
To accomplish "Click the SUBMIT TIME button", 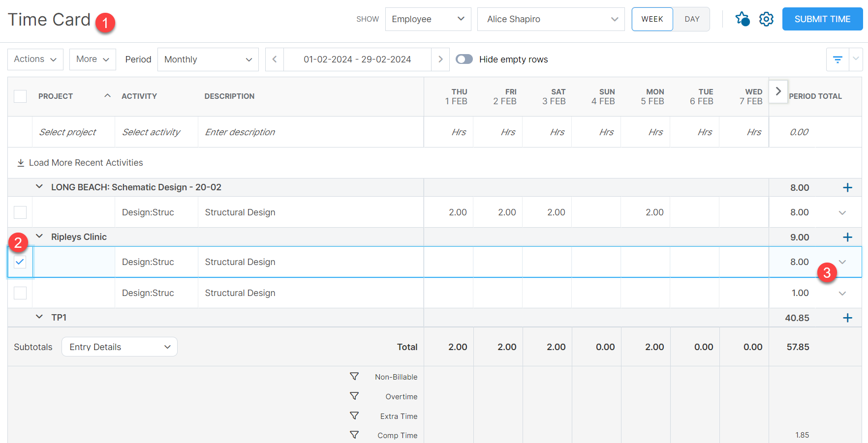I will (822, 19).
